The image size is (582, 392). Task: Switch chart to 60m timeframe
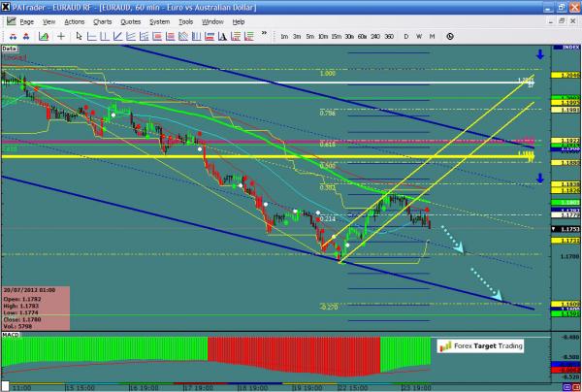pos(361,36)
